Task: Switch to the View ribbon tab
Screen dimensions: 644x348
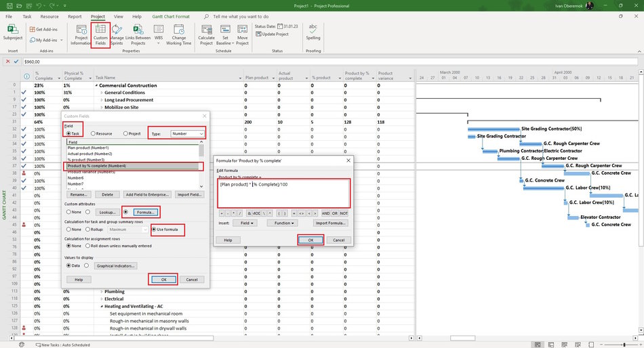Action: coord(119,17)
